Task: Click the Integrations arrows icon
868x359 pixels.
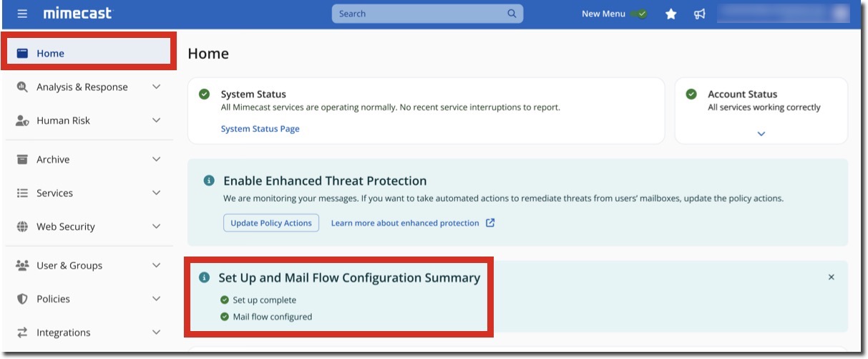Action: (x=22, y=332)
